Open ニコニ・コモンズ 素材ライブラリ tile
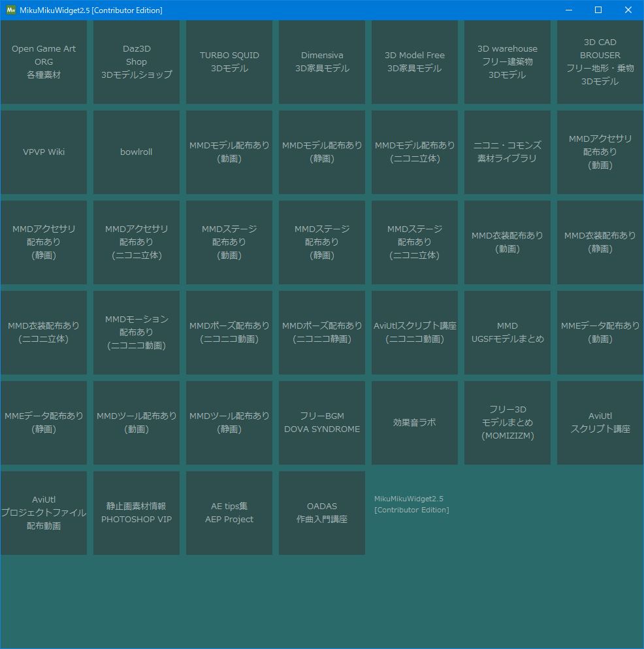Viewport: 644px width, 649px height. [507, 152]
